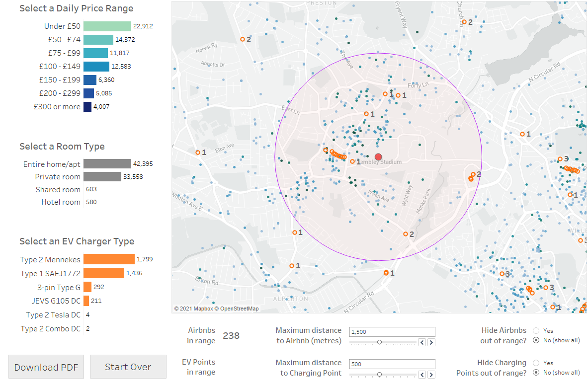Select Yes for Hide Charging Points out of range
This screenshot has width=588, height=387.
coord(536,363)
